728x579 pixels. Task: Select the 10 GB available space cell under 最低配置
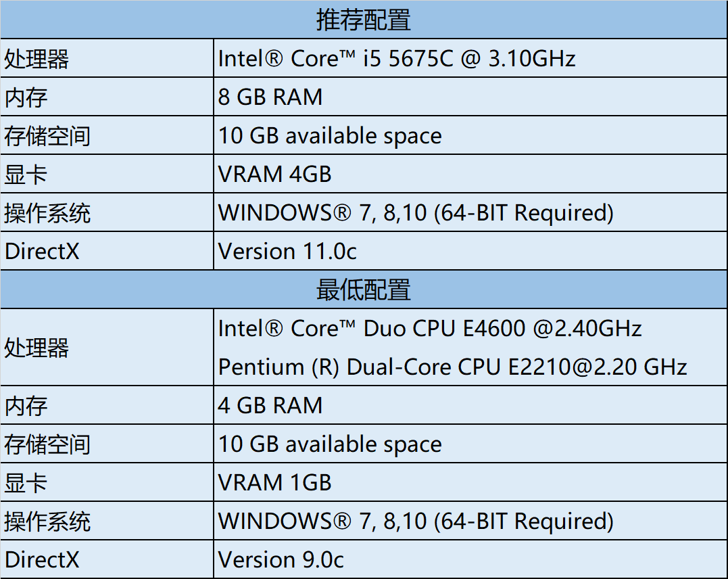coord(330,444)
